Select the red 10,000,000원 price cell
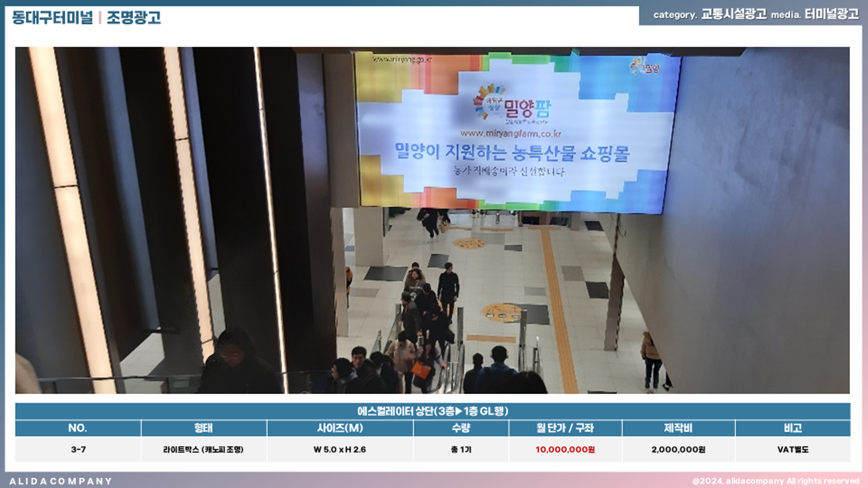The image size is (868, 488). click(x=565, y=449)
